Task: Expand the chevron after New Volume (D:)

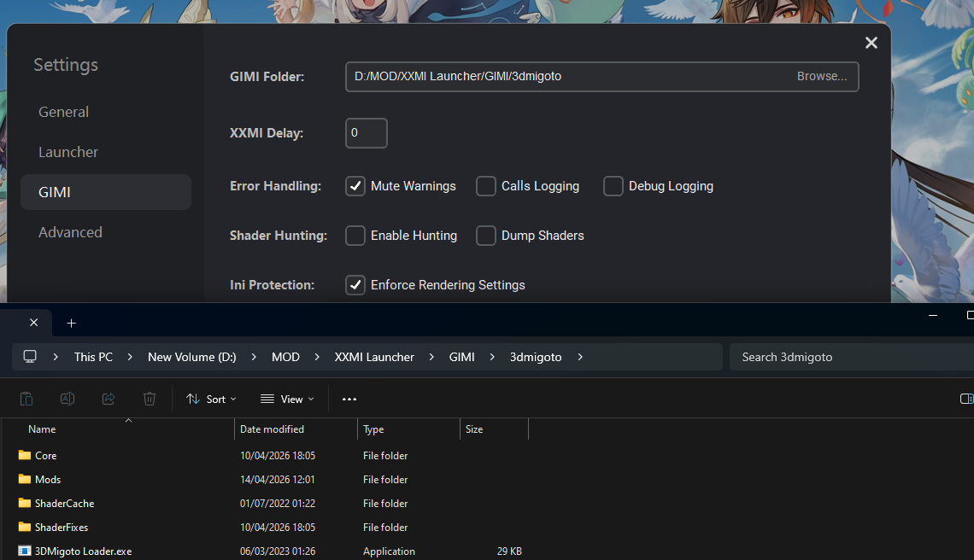Action: pos(254,357)
